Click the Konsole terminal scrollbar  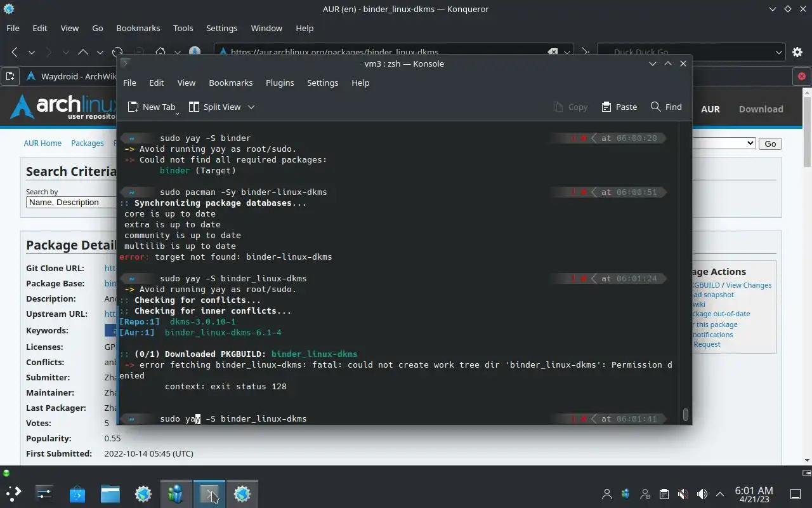point(686,414)
